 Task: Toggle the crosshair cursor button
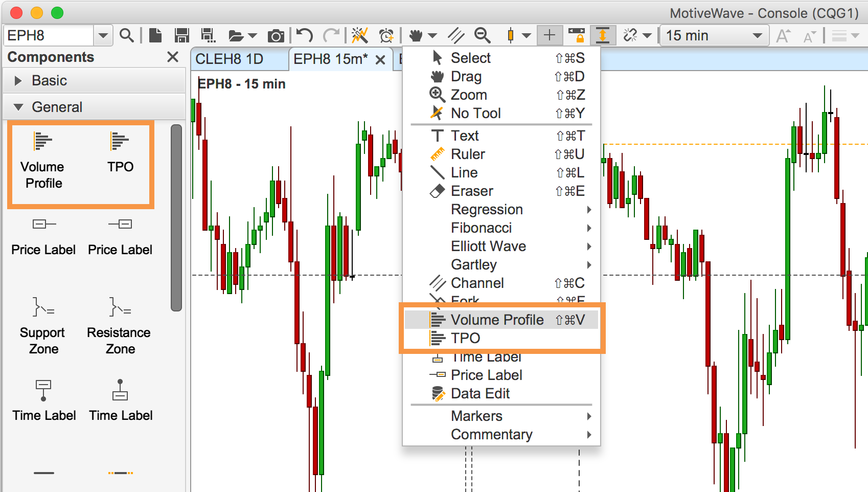550,35
